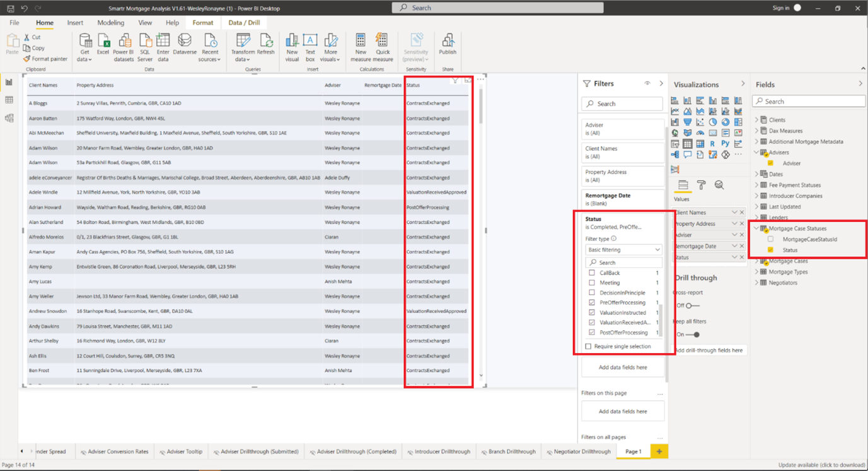Remove Status from Values list

coord(742,257)
